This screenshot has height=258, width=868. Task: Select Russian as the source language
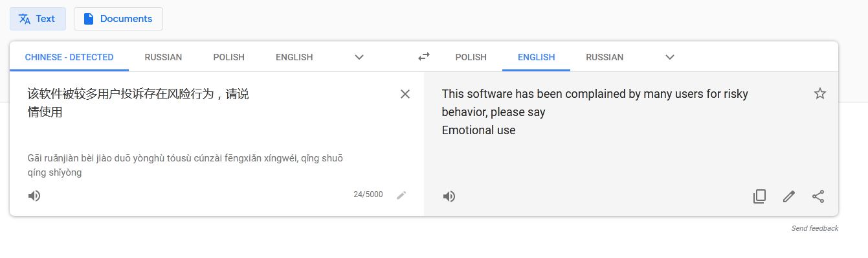[163, 57]
